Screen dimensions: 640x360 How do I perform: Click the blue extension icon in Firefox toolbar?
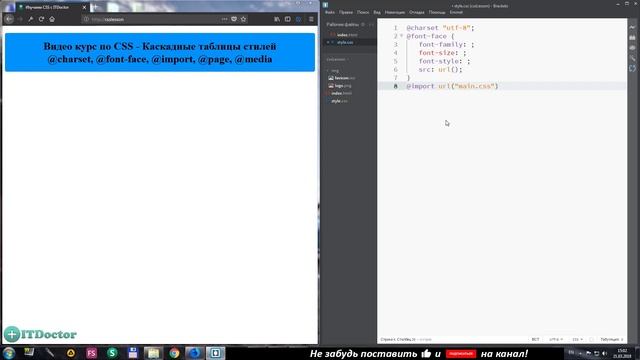298,19
